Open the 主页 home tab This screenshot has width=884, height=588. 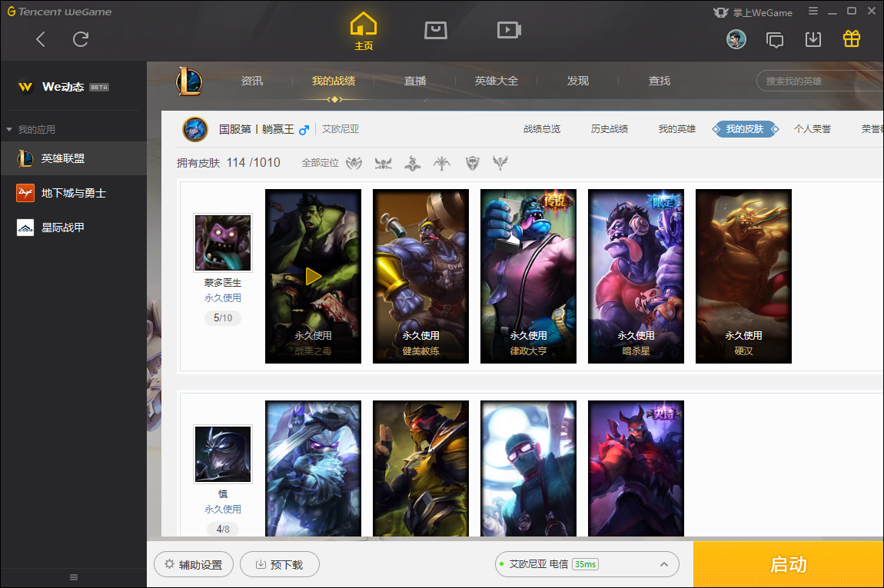364,32
